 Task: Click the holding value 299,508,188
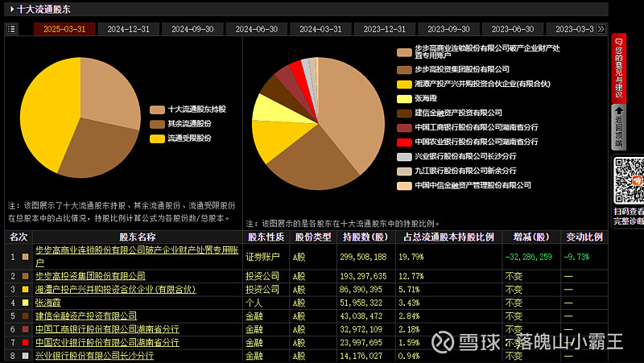(x=363, y=257)
